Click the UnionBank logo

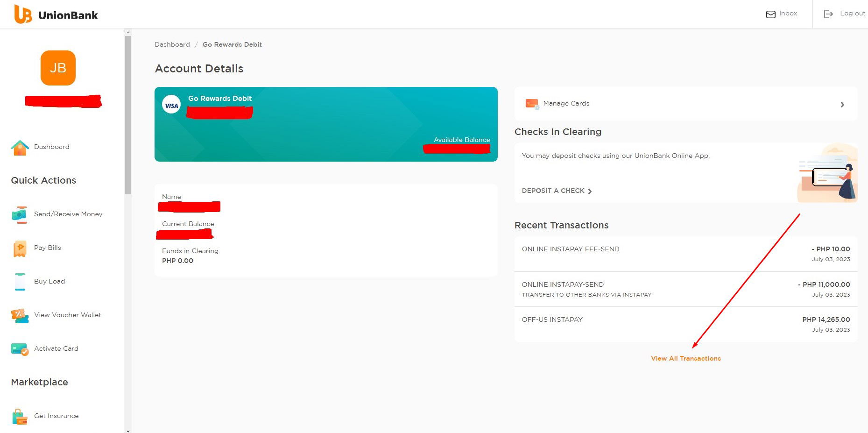click(56, 14)
